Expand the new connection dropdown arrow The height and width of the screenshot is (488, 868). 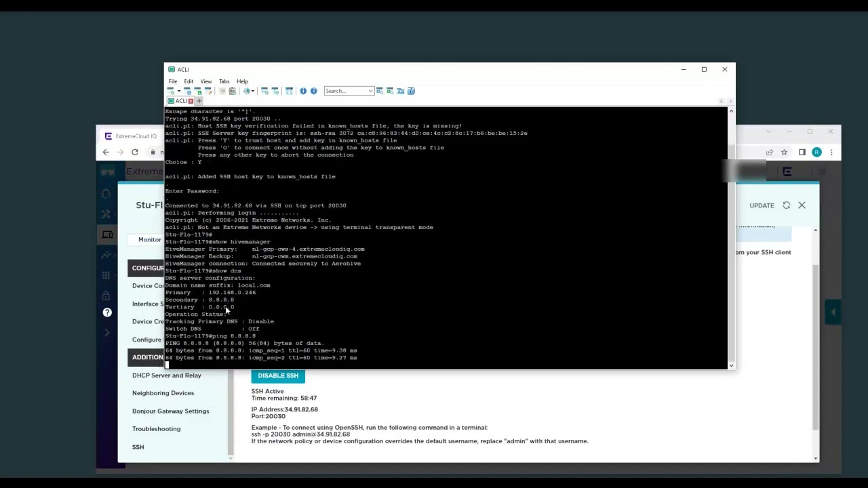coord(179,91)
